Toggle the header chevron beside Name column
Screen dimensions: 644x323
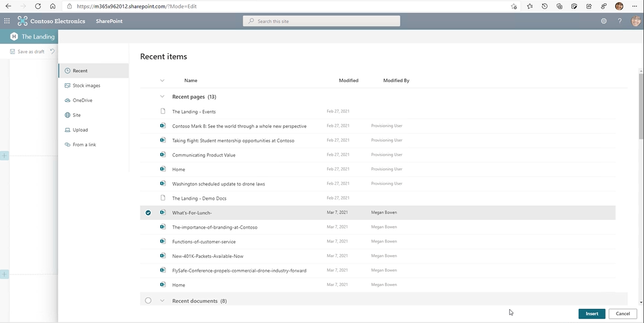click(x=162, y=81)
